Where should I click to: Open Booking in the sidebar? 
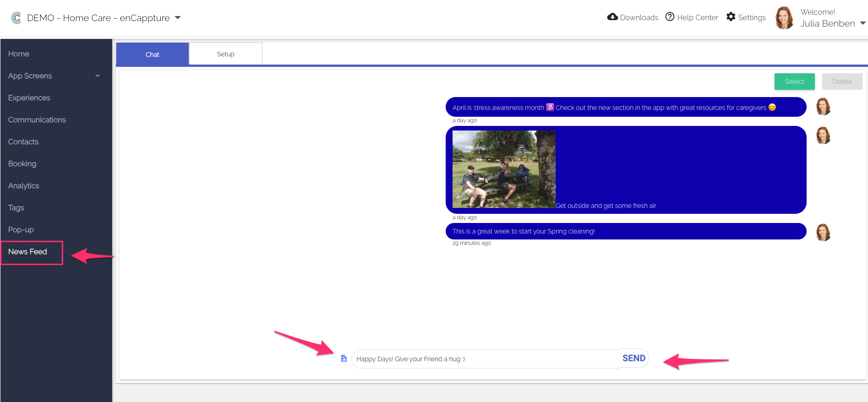tap(22, 164)
